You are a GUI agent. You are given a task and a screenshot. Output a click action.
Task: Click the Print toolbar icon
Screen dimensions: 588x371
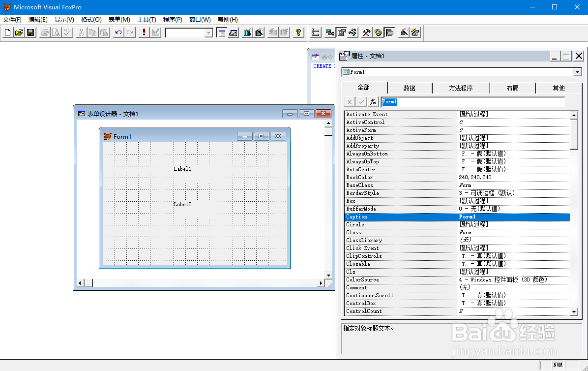(x=45, y=32)
